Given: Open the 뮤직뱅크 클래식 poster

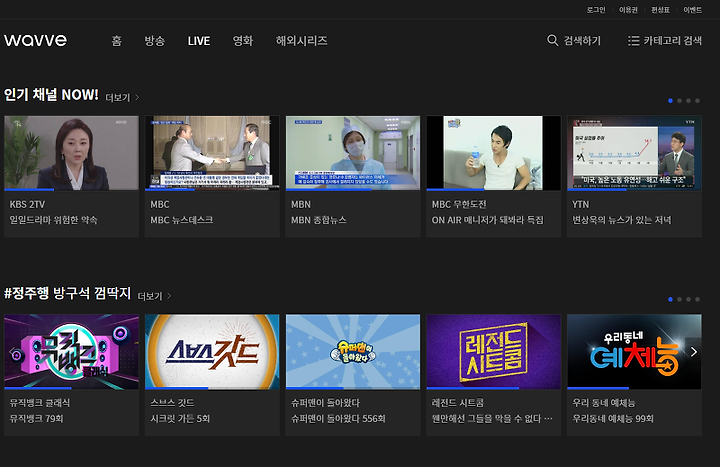Looking at the screenshot, I should click(71, 351).
